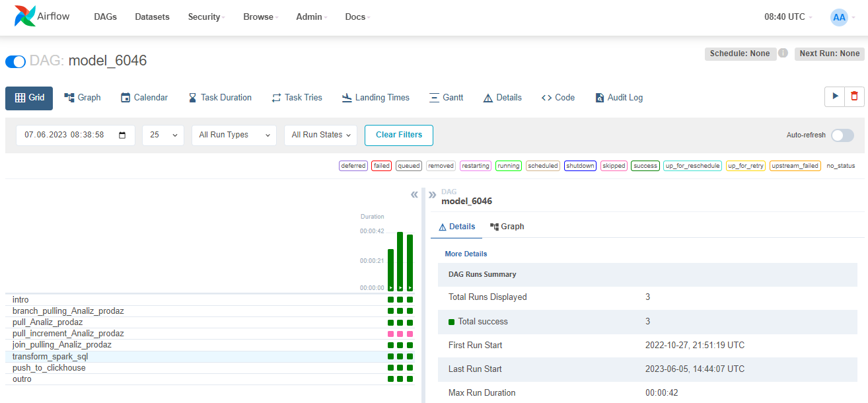Expand the number of runs dropdown
Screen dimensions: 868x403
(163, 135)
